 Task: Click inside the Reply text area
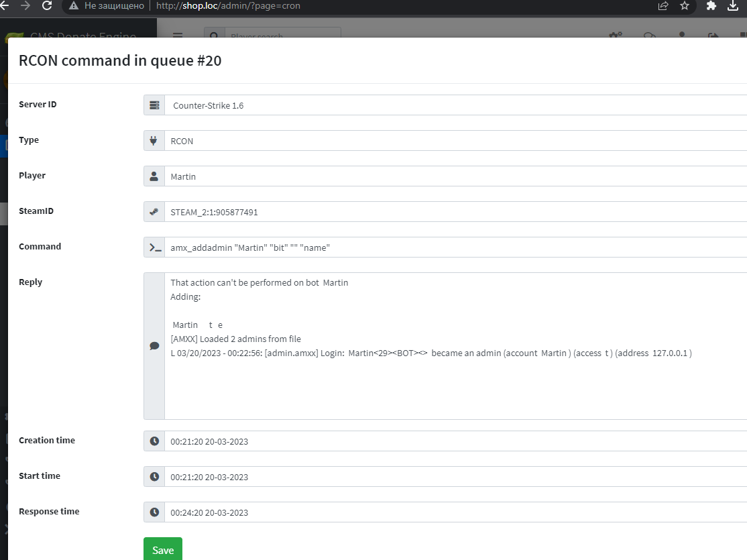pos(456,389)
